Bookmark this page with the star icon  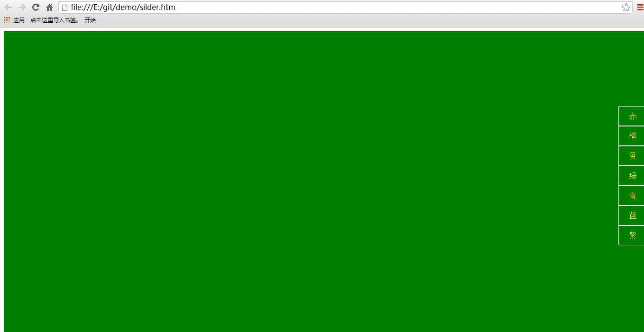[626, 7]
